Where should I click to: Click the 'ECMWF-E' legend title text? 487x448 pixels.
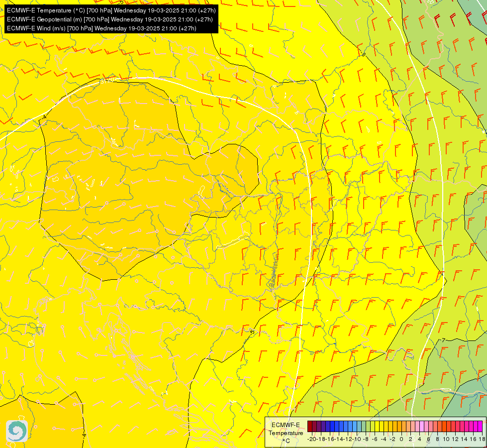[x=286, y=425]
